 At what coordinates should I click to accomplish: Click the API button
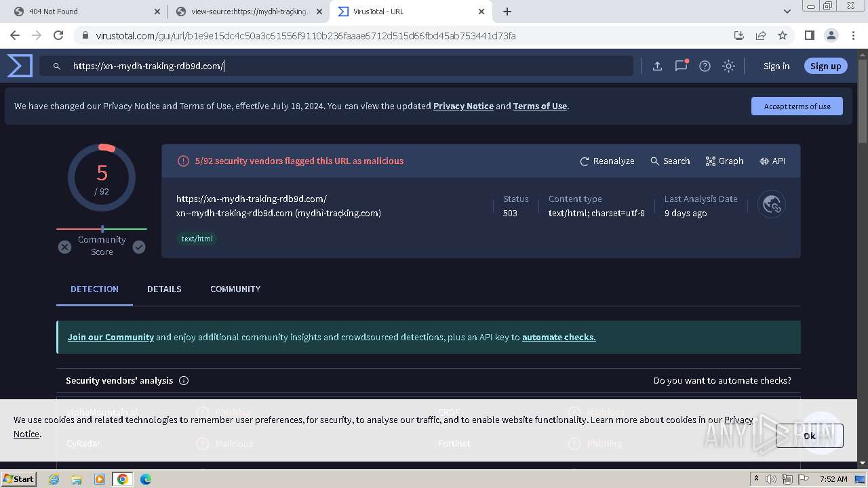click(772, 161)
